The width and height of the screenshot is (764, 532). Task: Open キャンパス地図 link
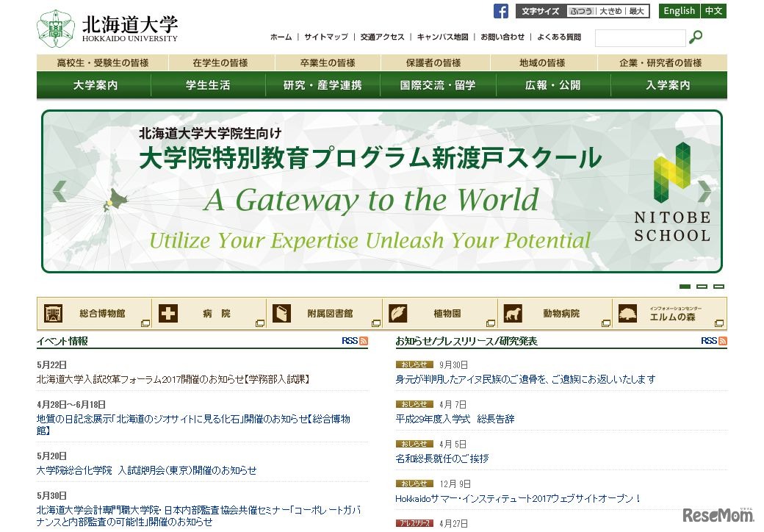coord(442,37)
